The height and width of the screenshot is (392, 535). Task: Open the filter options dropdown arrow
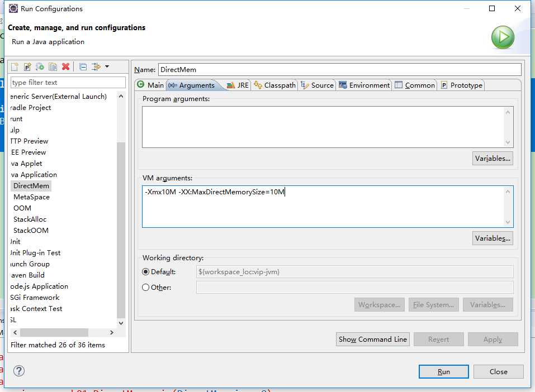pos(107,66)
